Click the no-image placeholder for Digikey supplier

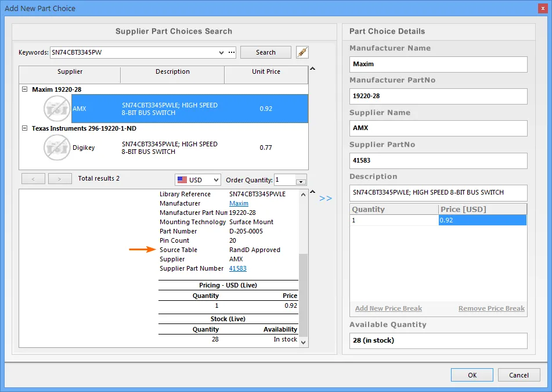click(57, 148)
